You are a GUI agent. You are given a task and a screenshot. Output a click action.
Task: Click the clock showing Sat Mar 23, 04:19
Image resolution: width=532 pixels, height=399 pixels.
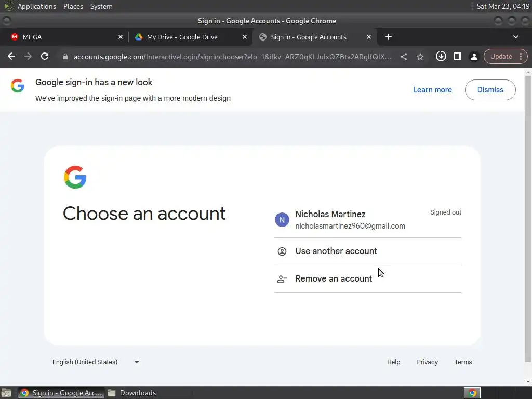[x=503, y=6]
